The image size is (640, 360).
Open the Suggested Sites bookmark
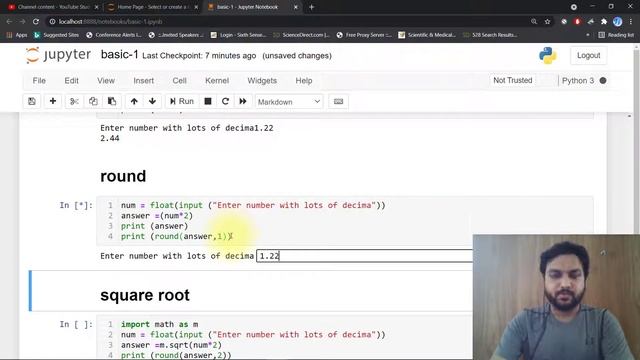(x=56, y=35)
